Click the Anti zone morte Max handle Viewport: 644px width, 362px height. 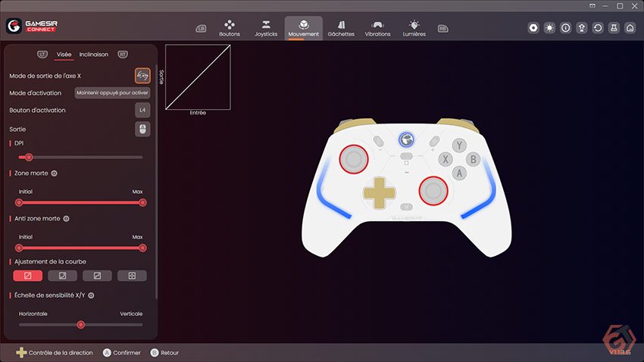click(142, 248)
